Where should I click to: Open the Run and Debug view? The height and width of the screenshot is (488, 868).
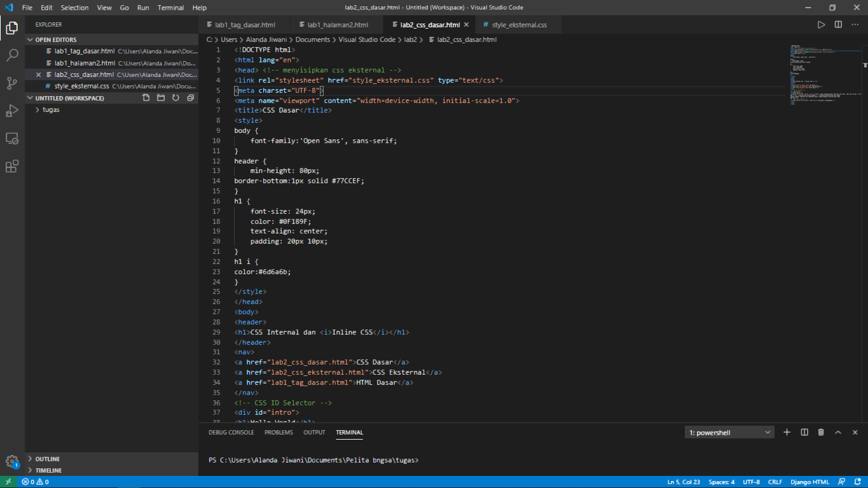click(12, 111)
